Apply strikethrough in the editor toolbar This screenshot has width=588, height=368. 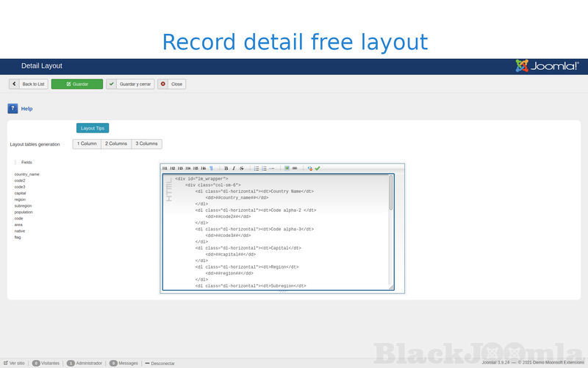click(242, 169)
